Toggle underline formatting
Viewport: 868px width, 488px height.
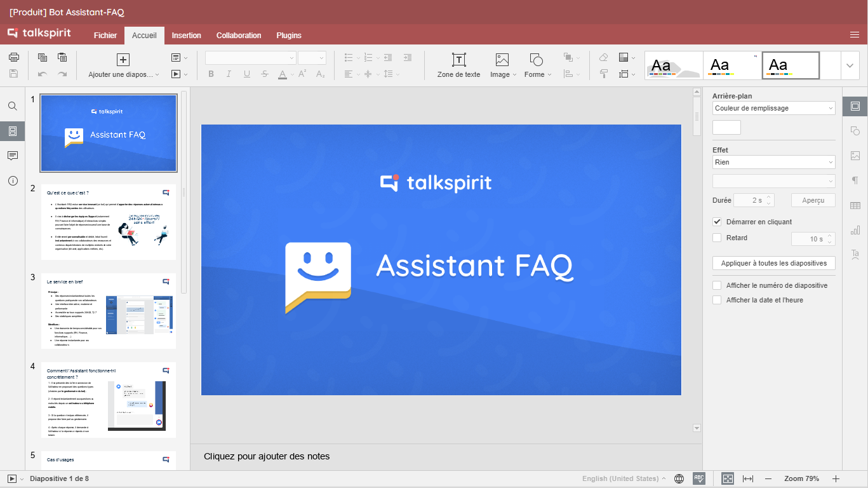click(x=247, y=74)
